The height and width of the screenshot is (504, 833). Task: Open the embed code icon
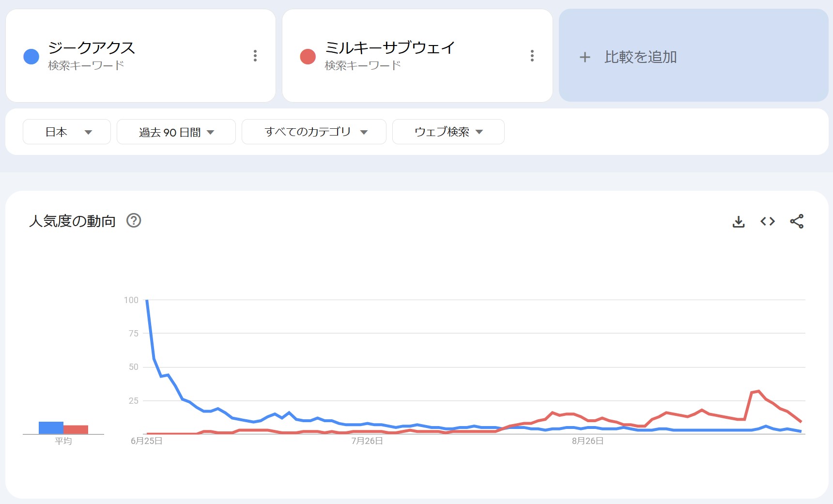coord(768,222)
